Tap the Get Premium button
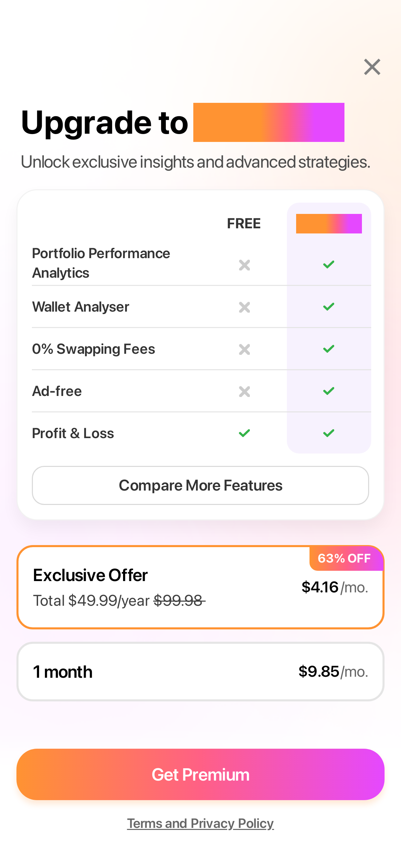 pos(200,774)
